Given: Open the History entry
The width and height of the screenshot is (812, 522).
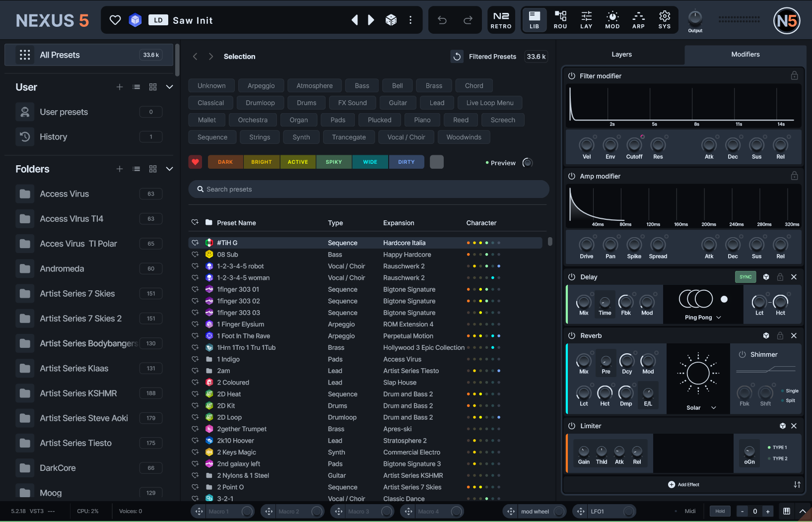Looking at the screenshot, I should click(x=89, y=136).
